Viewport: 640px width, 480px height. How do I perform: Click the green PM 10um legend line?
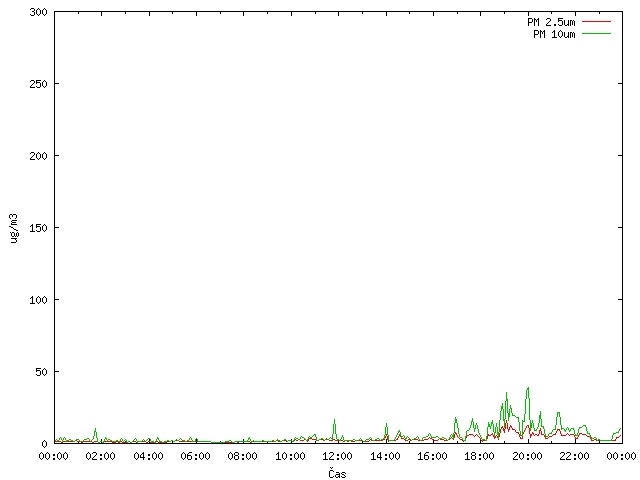coord(596,33)
